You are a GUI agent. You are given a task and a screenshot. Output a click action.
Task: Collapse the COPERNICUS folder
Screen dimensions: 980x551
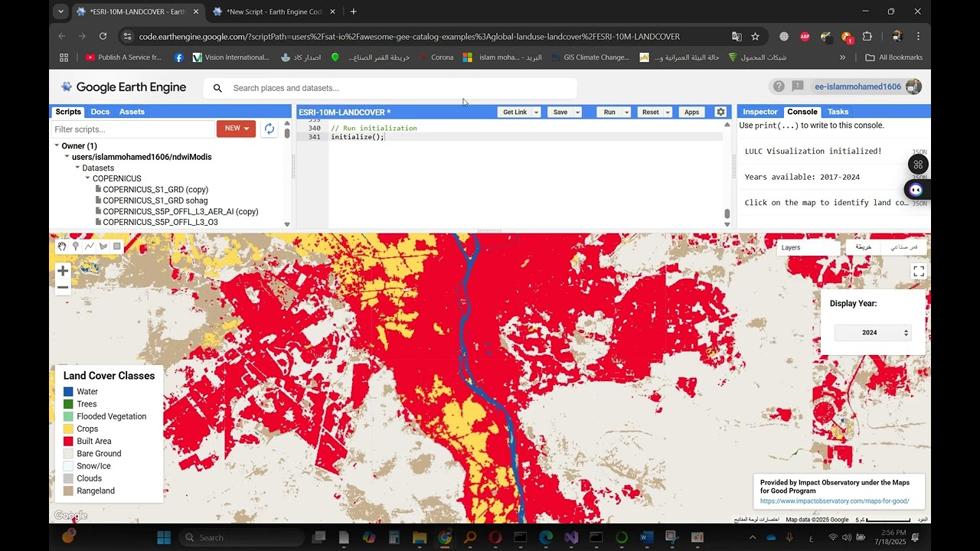tap(88, 178)
